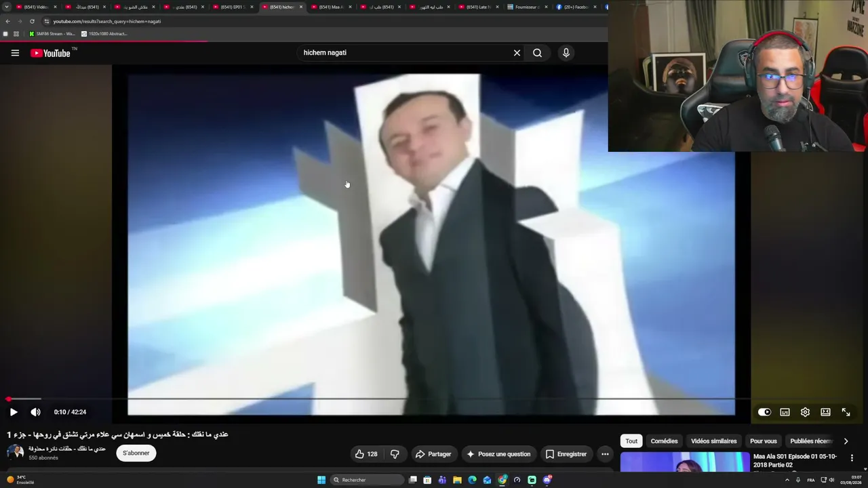Open the YouTube guide hamburger menu
868x488 pixels.
[15, 53]
